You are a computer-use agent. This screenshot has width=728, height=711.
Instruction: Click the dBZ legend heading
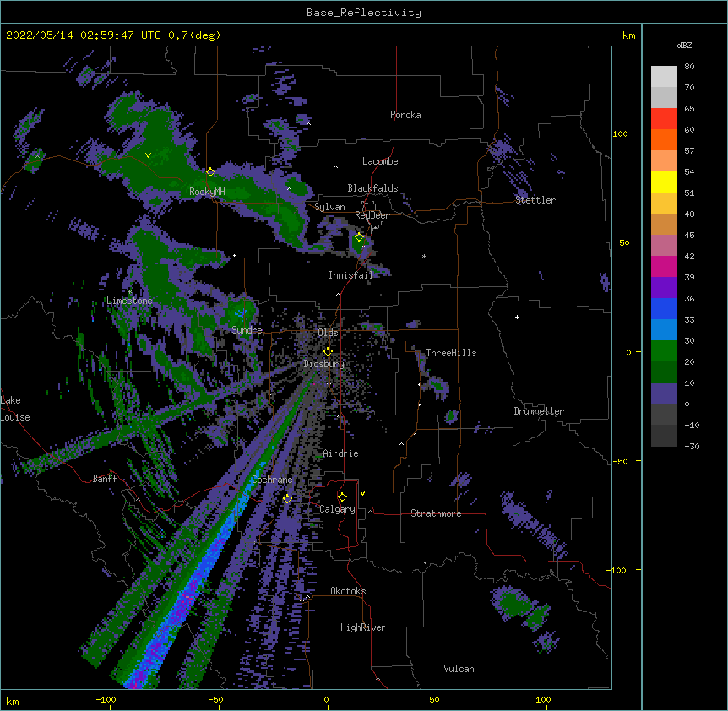(x=684, y=45)
